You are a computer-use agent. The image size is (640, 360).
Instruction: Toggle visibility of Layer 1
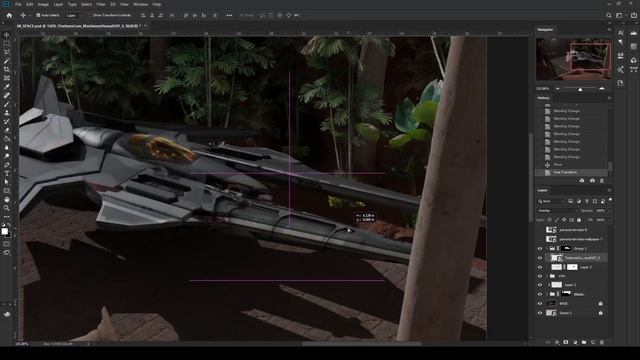point(540,285)
